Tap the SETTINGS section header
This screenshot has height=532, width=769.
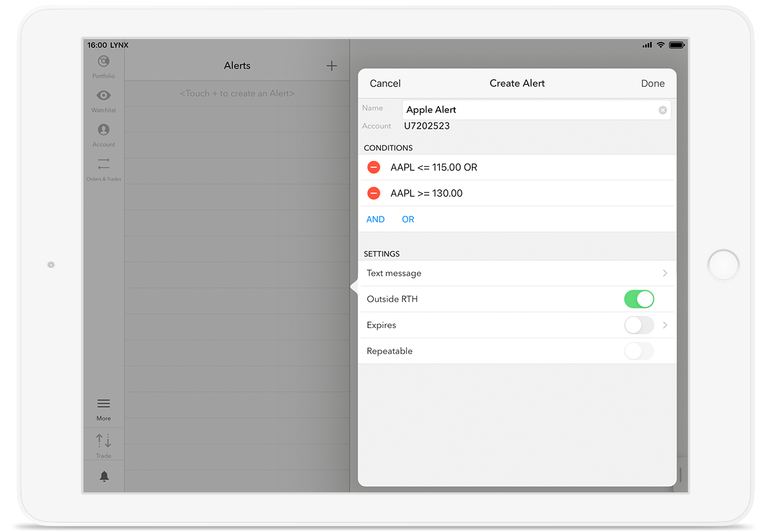pyautogui.click(x=382, y=254)
